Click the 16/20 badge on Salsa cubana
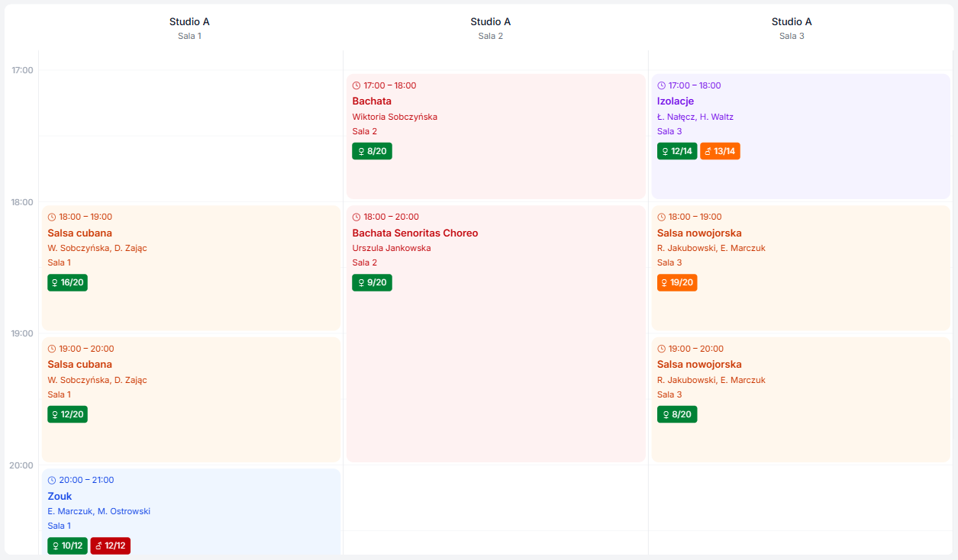 click(67, 282)
